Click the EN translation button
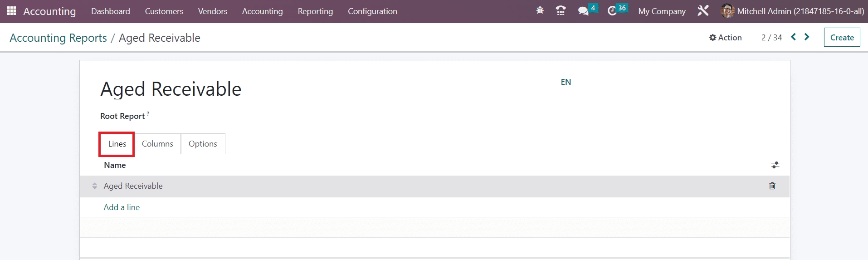This screenshot has width=868, height=260. (x=566, y=82)
